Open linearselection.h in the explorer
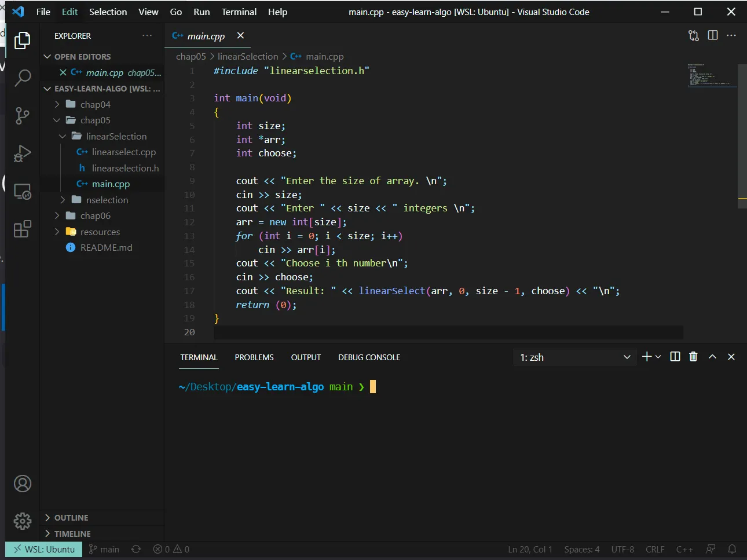The height and width of the screenshot is (560, 747). pyautogui.click(x=125, y=168)
